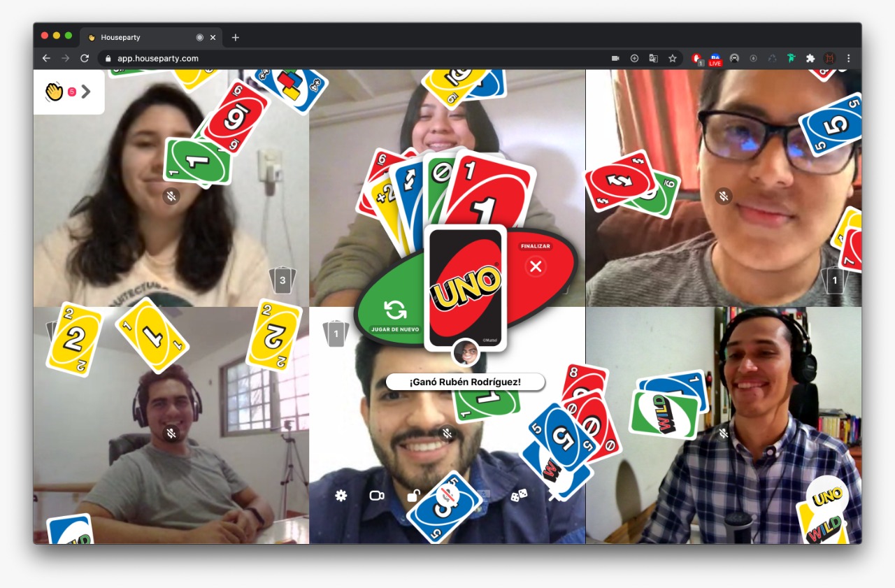Go forward in browser history

(66, 59)
